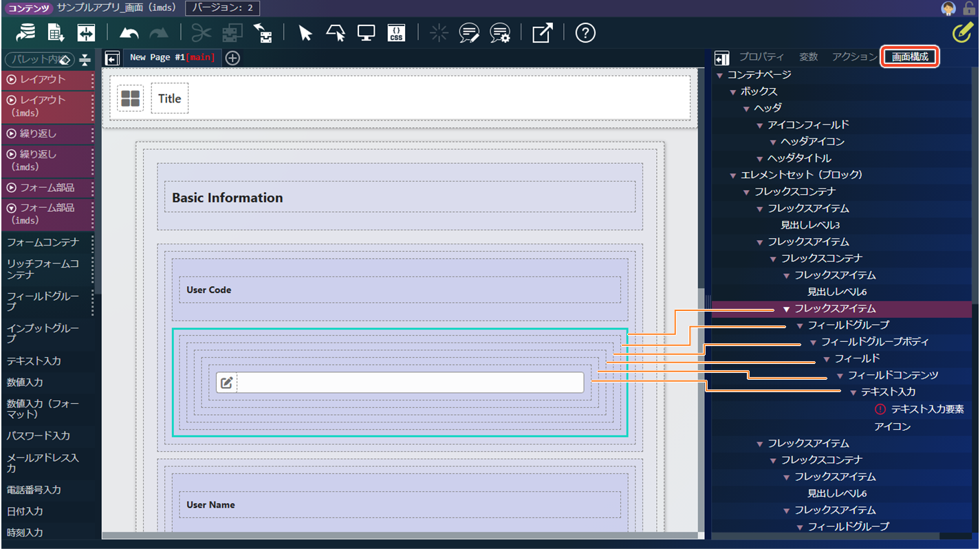Collapse the フォーム部品 (imds) palette category
The height and width of the screenshot is (549, 980).
coord(11,208)
